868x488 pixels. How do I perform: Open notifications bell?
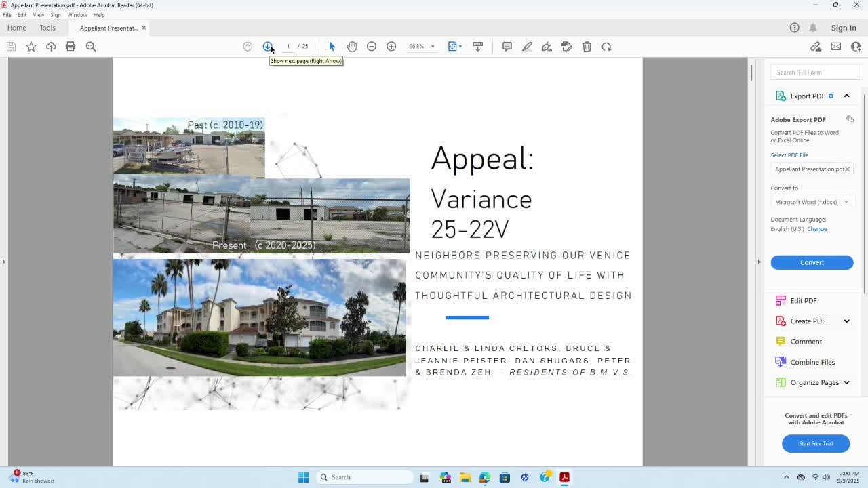coord(813,28)
